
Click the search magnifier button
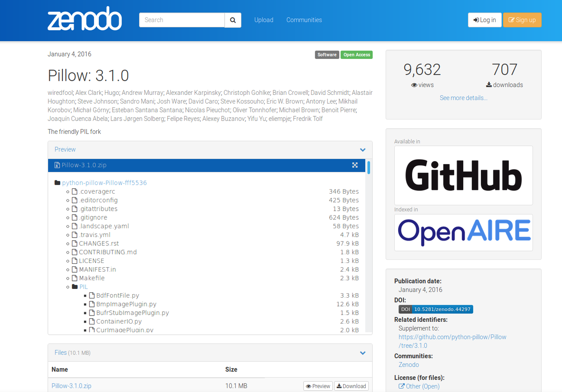point(233,20)
